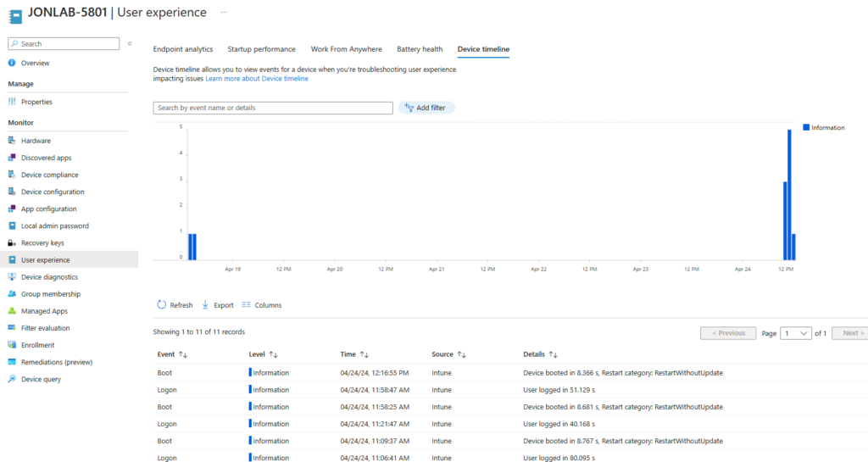868x462 pixels.
Task: Open the more options ellipsis in header
Action: [224, 13]
